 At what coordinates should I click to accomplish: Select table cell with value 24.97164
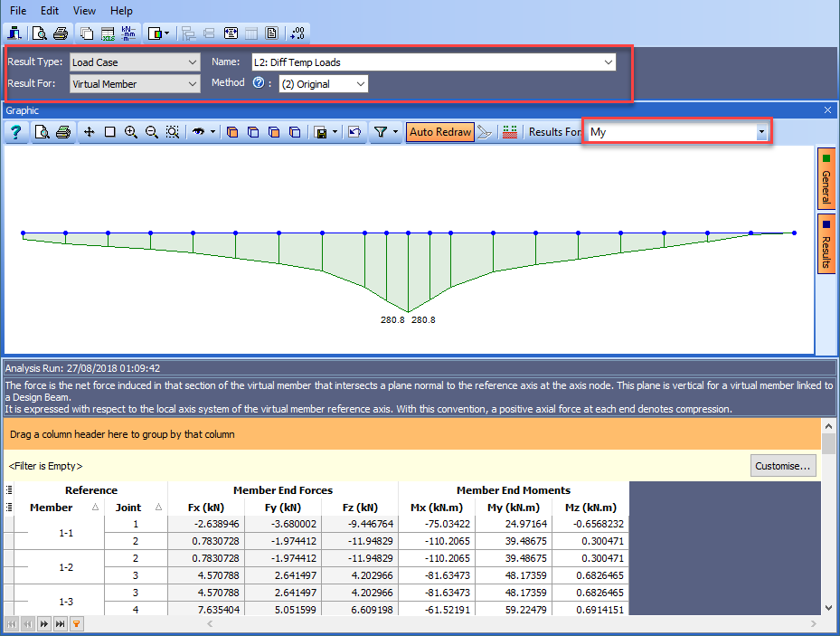point(514,524)
